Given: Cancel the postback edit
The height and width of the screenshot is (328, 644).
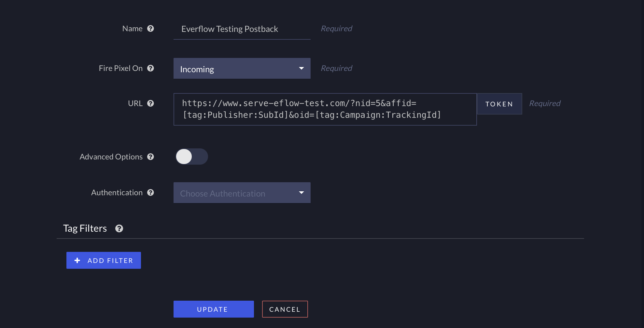Looking at the screenshot, I should coord(285,309).
